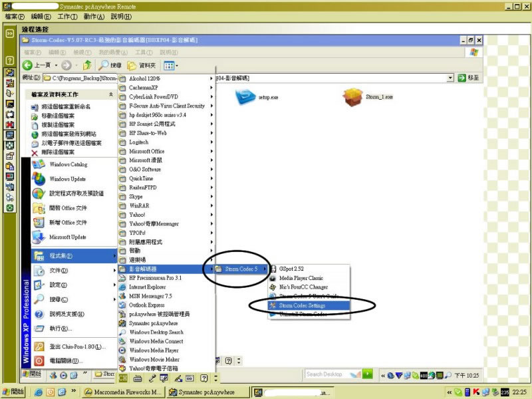Image resolution: width=532 pixels, height=399 pixels.
Task: Expand 設定 settings submenu
Action: click(74, 285)
